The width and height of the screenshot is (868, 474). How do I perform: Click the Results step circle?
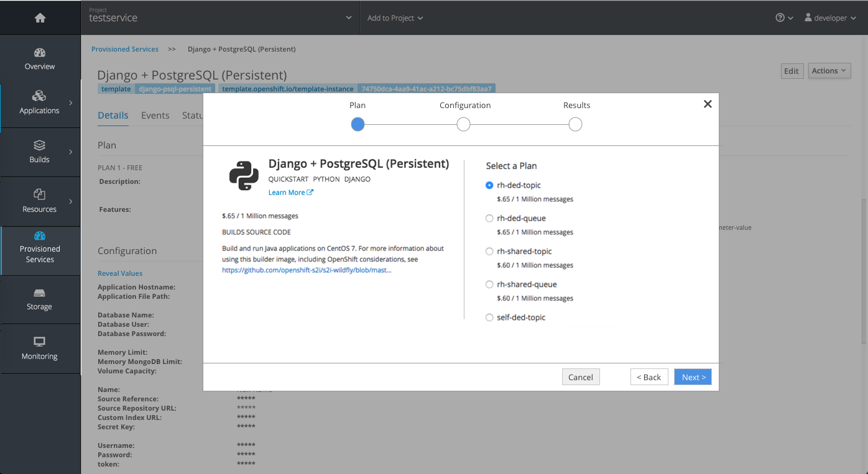click(x=575, y=124)
